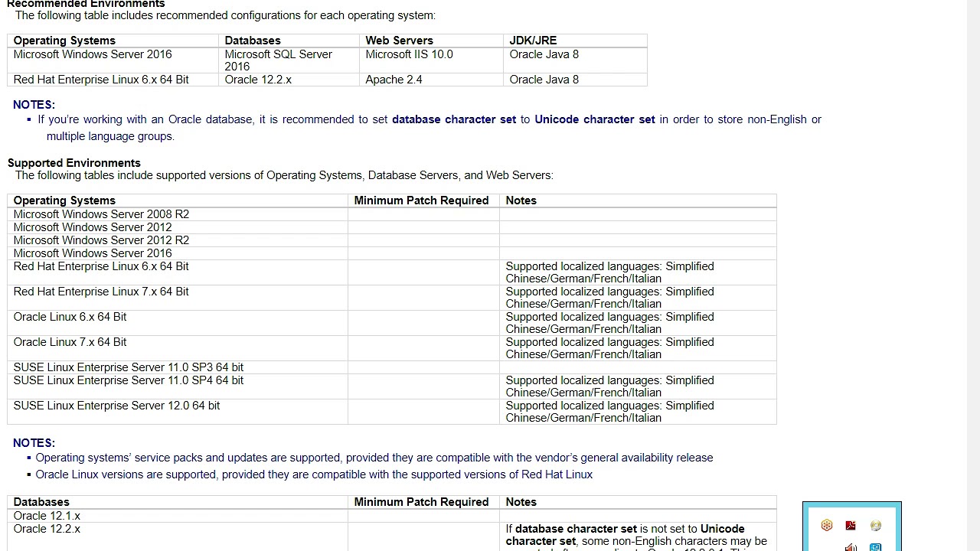Click the 'JDK/JRE' column header
980x551 pixels.
(533, 41)
